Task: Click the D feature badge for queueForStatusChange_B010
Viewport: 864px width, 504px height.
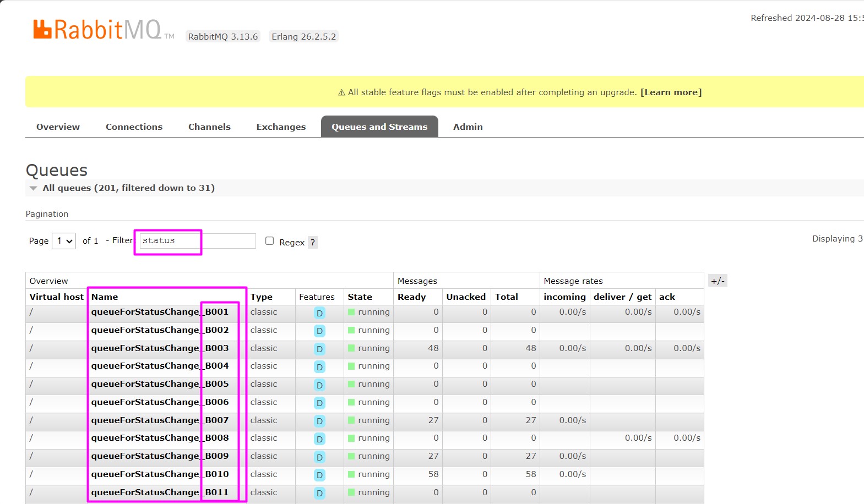Action: 319,475
